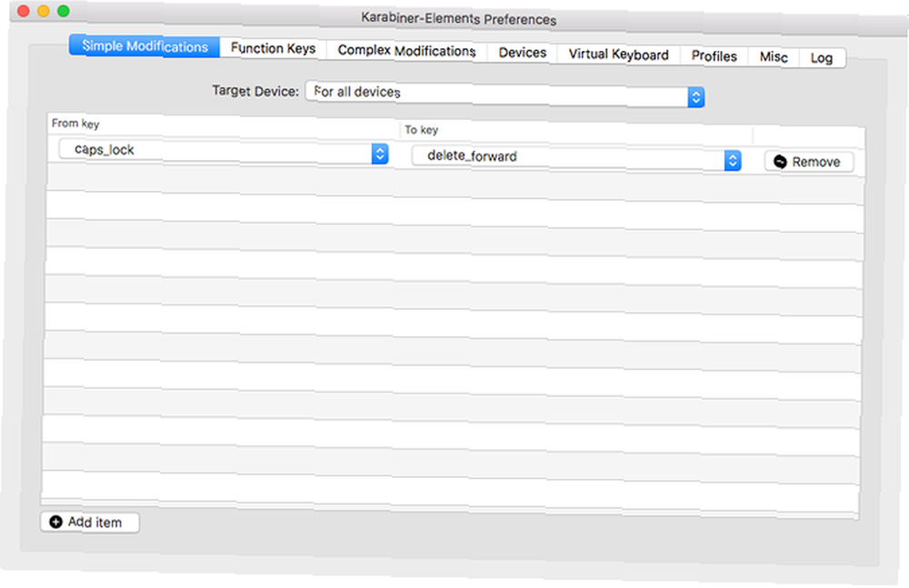Click the Karabiner-Elements Preferences window title

458,19
